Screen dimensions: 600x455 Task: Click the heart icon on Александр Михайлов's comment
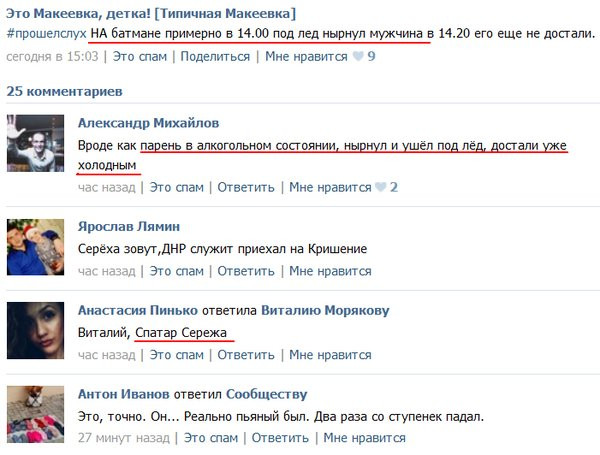pos(380,187)
